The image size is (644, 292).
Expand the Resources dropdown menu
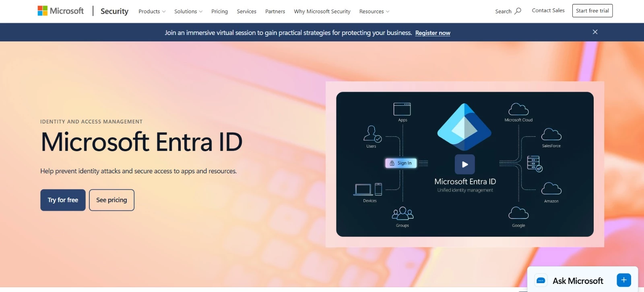374,11
